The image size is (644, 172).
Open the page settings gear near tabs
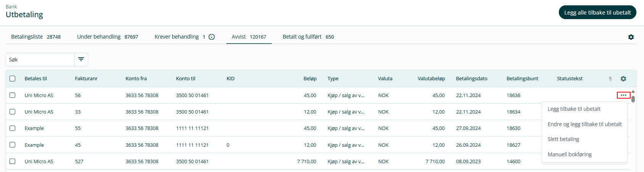point(631,37)
